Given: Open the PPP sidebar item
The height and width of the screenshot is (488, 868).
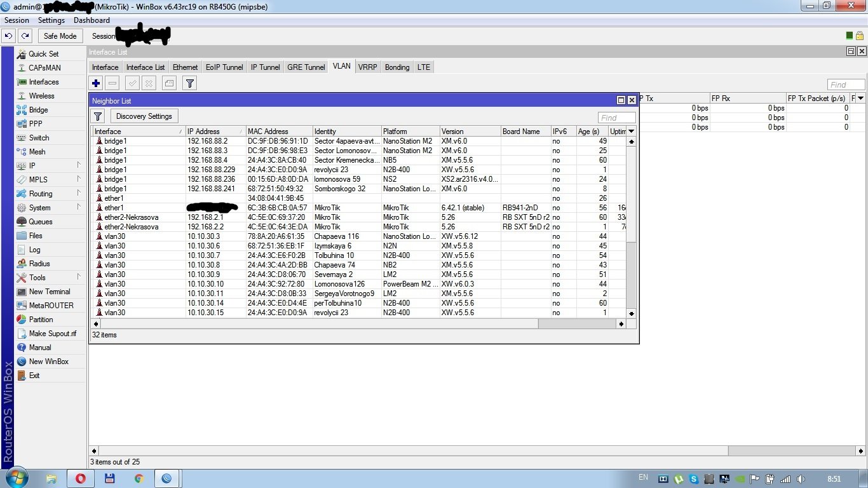Looking at the screenshot, I should pyautogui.click(x=36, y=124).
